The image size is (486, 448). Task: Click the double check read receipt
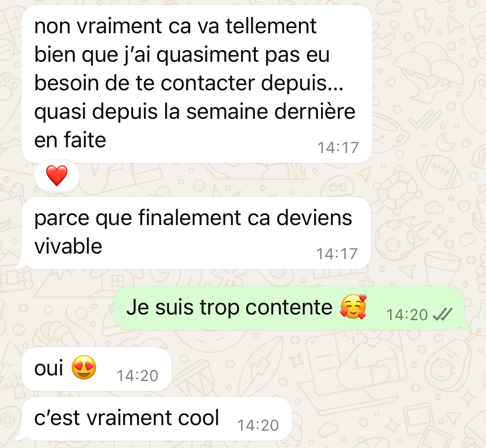click(442, 315)
